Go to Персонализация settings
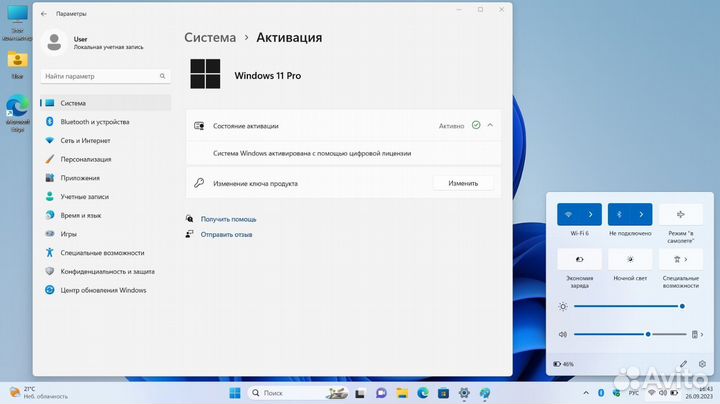This screenshot has width=720, height=404. click(105, 159)
